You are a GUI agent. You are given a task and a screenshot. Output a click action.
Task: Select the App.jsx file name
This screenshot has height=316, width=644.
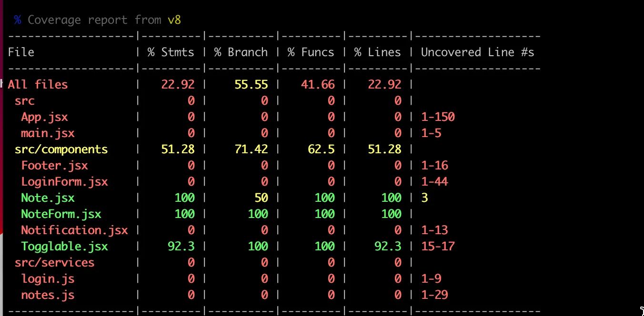click(44, 117)
